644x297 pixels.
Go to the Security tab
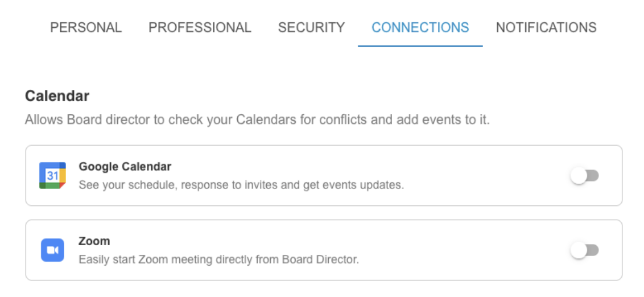(311, 27)
